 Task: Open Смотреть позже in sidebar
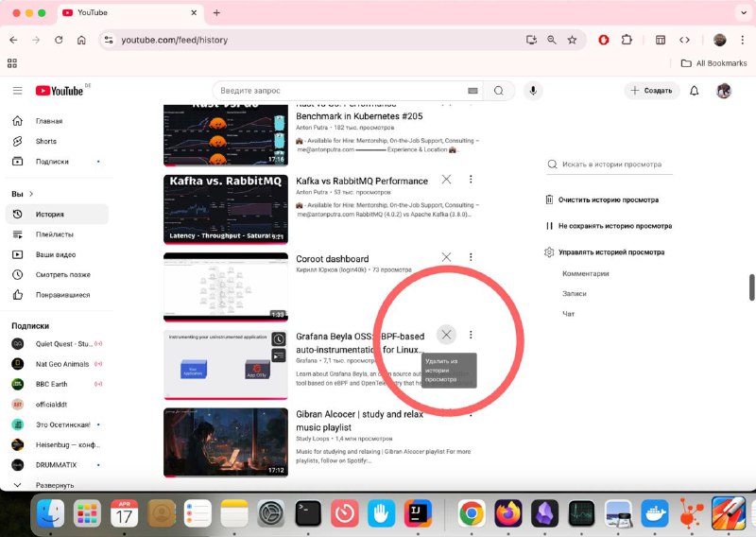tap(57, 275)
